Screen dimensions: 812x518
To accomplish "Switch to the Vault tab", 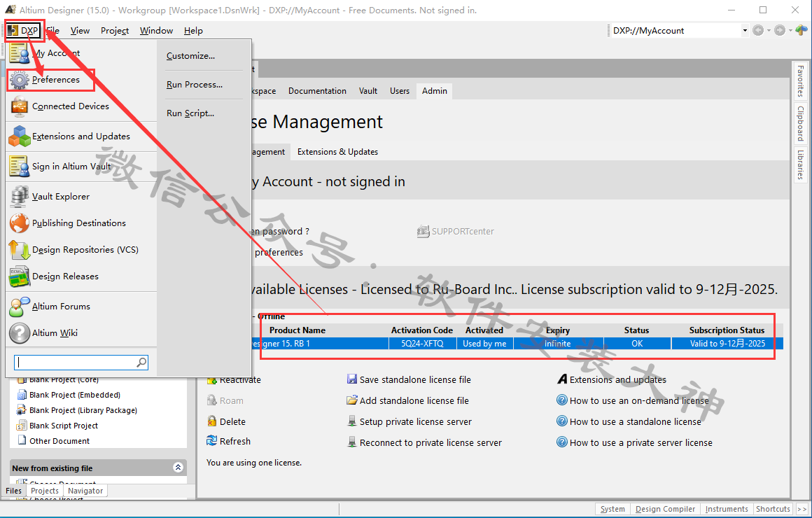I will coord(368,91).
